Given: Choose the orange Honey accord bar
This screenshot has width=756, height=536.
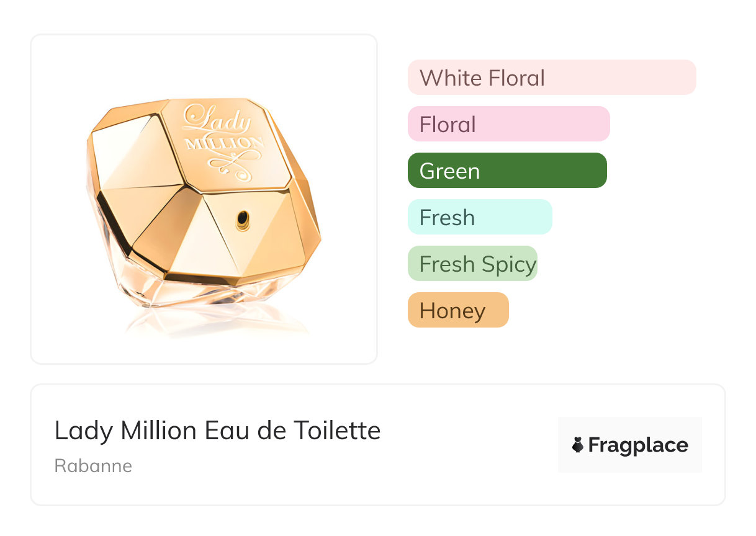Looking at the screenshot, I should point(458,310).
